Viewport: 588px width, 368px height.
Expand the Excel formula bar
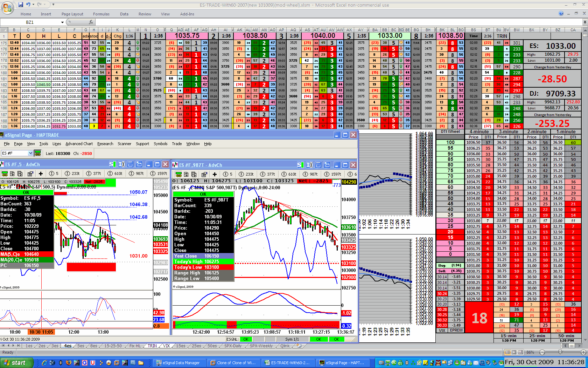585,22
